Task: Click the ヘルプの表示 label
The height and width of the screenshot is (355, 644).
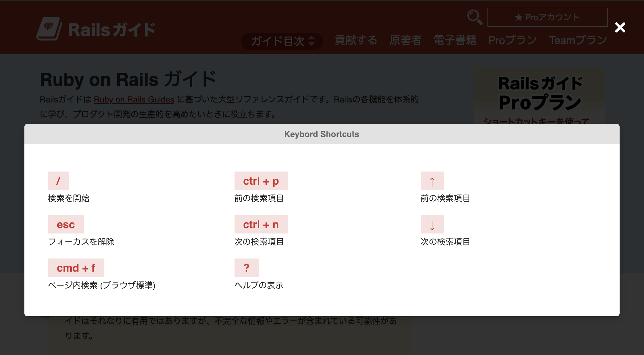Action: [259, 285]
